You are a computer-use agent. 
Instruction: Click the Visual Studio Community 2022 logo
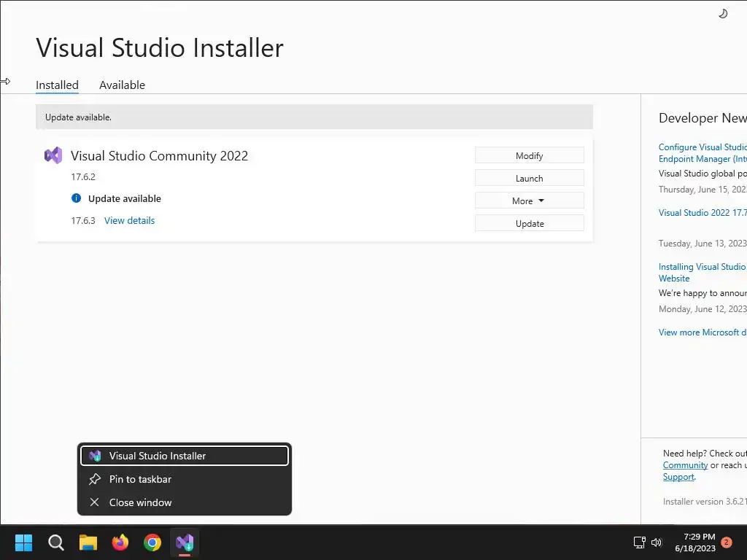coord(53,155)
